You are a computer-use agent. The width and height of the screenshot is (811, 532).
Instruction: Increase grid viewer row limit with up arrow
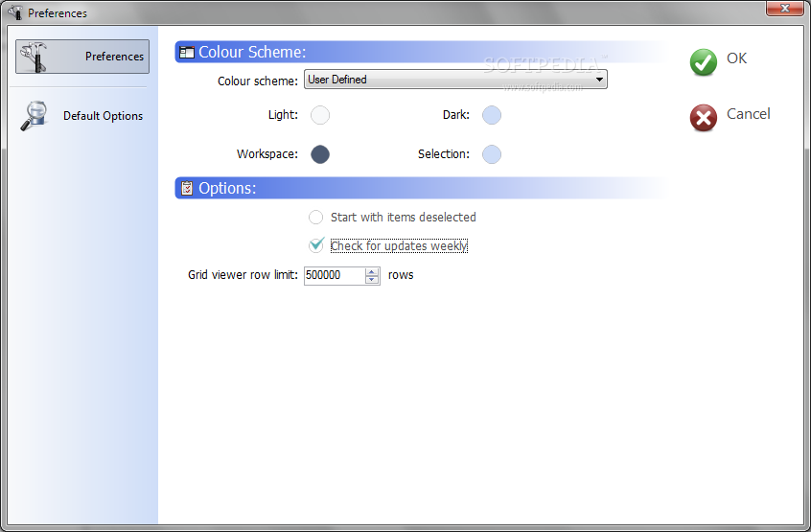[x=372, y=272]
